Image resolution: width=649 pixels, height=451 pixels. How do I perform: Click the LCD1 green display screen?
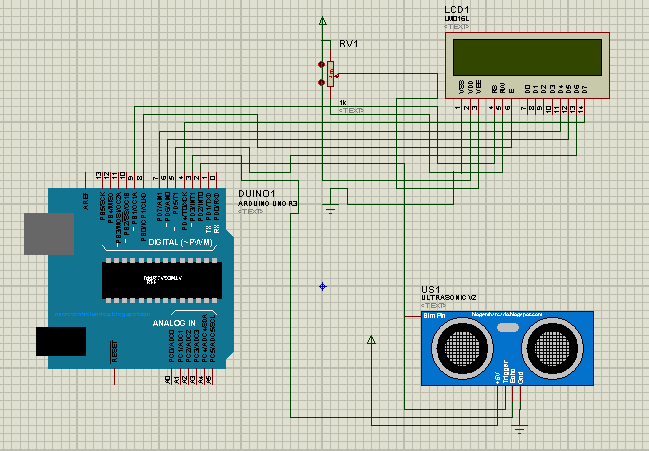[x=526, y=57]
